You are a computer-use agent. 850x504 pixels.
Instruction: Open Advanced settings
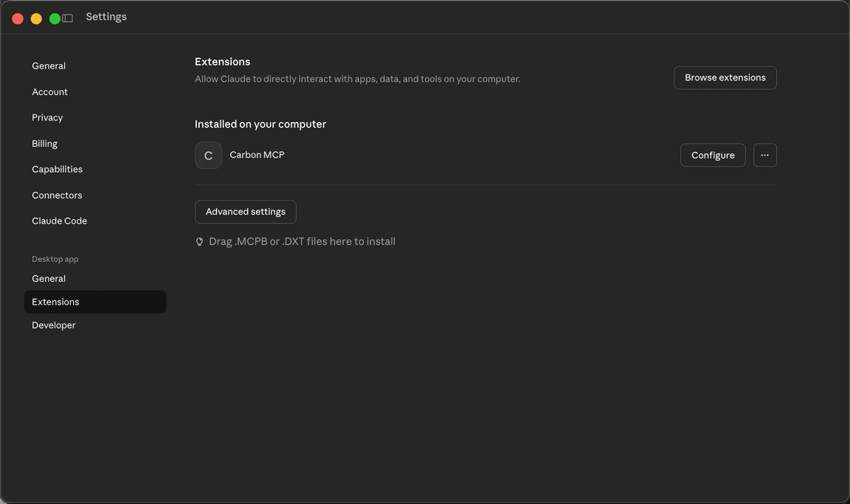pyautogui.click(x=245, y=212)
